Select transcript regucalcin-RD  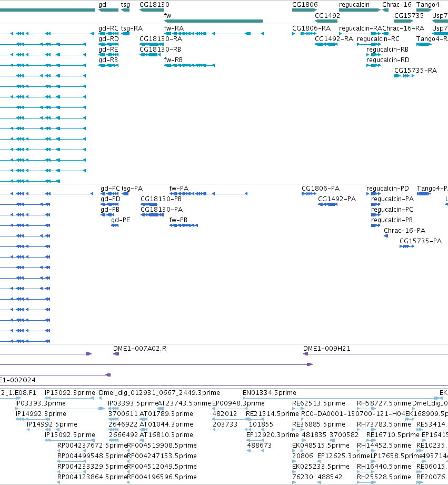tap(373, 65)
